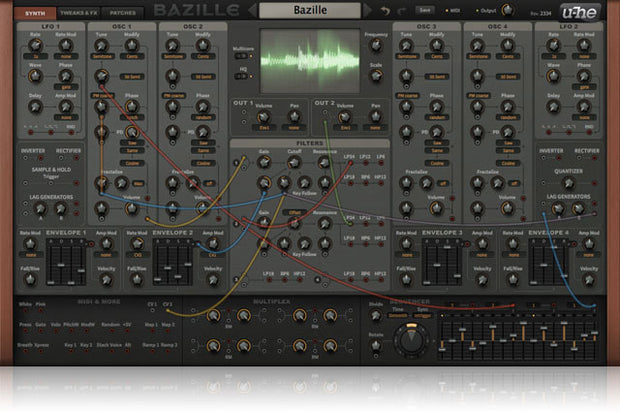Image resolution: width=620 pixels, height=412 pixels.
Task: Adjust the OUT 2 Pan knob
Action: point(375,117)
